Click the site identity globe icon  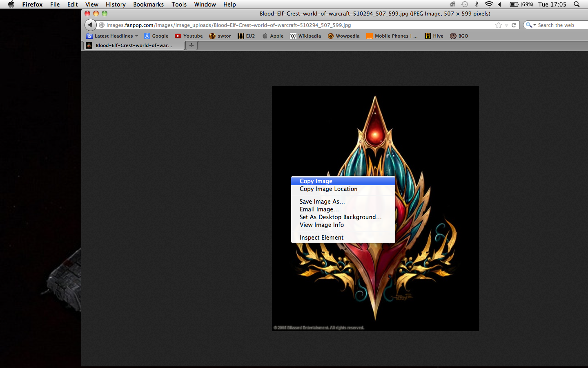pyautogui.click(x=102, y=25)
